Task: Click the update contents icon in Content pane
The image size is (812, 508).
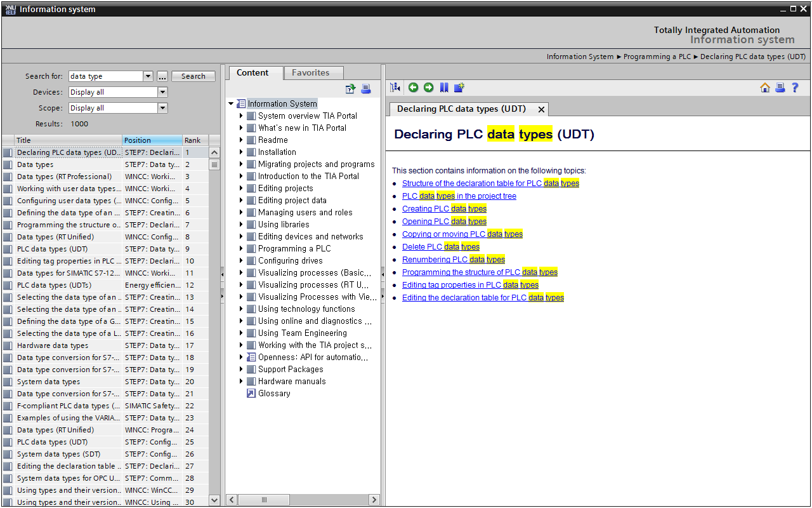Action: [350, 89]
